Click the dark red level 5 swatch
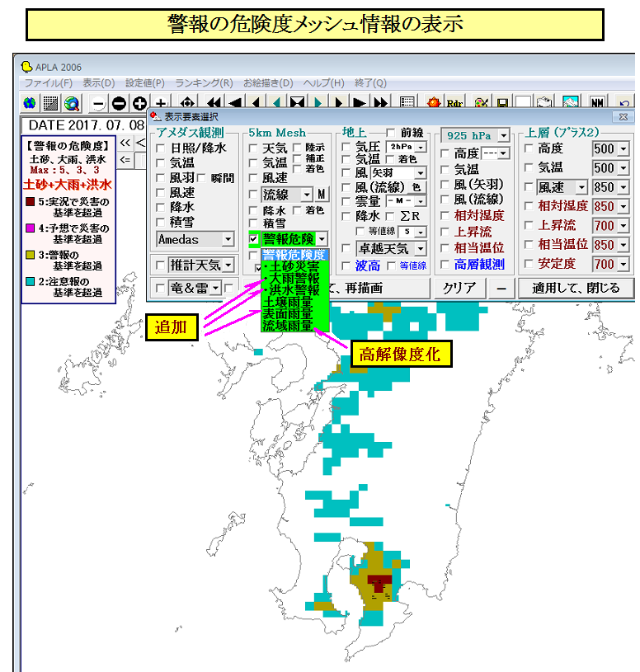The width and height of the screenshot is (640, 672). click(30, 201)
